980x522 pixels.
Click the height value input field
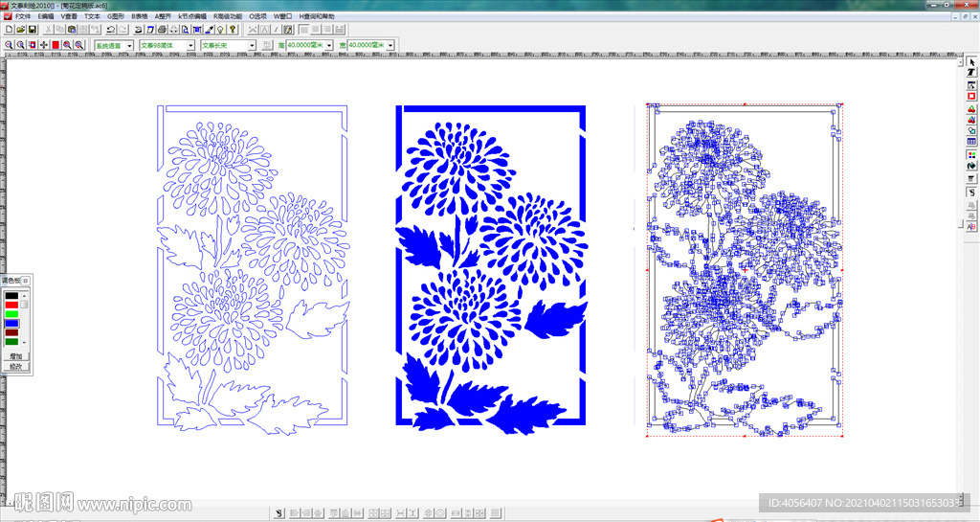pos(305,46)
